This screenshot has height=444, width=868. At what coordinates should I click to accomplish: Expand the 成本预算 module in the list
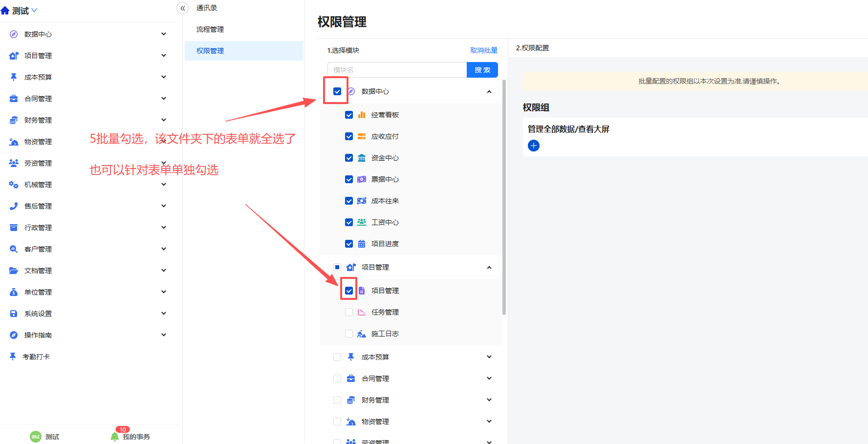point(489,357)
